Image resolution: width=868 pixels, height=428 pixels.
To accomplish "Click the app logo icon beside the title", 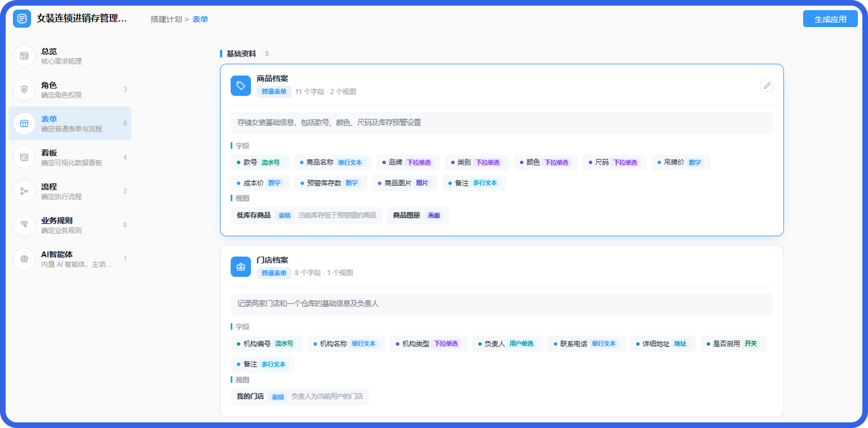I will tap(22, 19).
